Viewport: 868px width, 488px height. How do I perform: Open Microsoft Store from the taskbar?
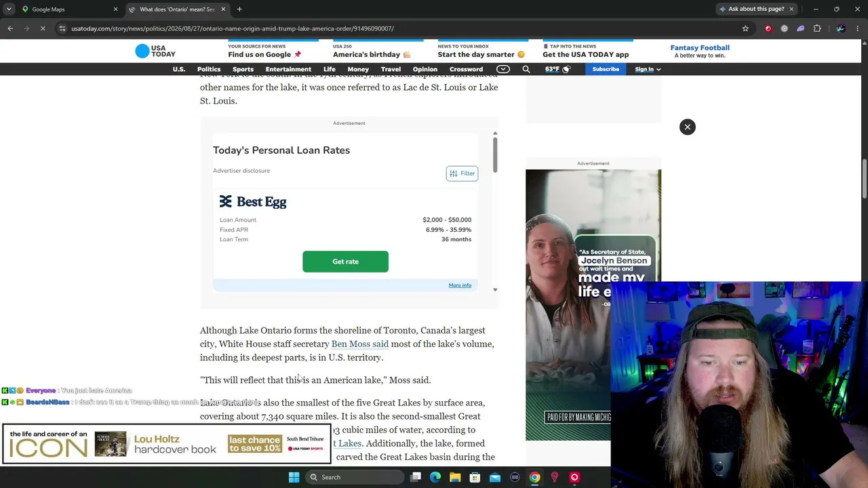coord(475,477)
